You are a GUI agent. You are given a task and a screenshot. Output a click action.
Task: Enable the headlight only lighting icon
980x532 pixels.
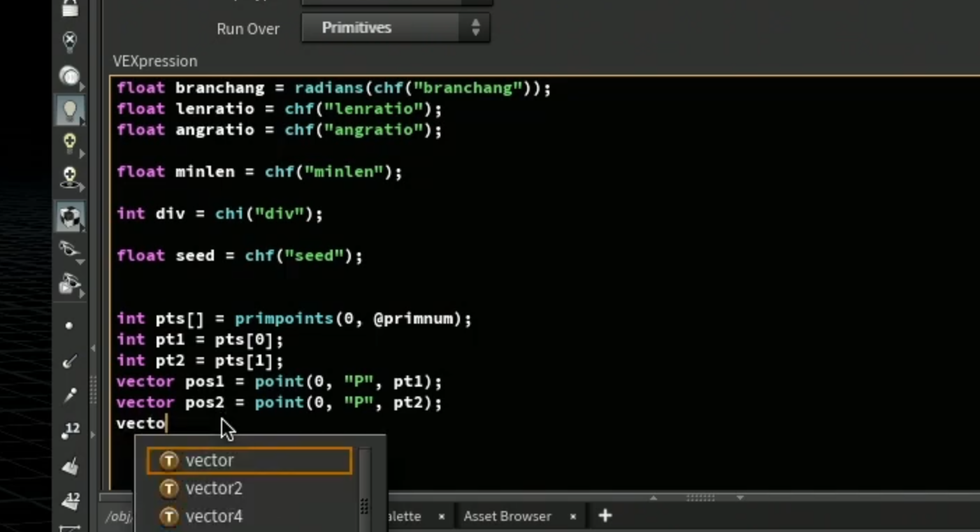click(69, 76)
